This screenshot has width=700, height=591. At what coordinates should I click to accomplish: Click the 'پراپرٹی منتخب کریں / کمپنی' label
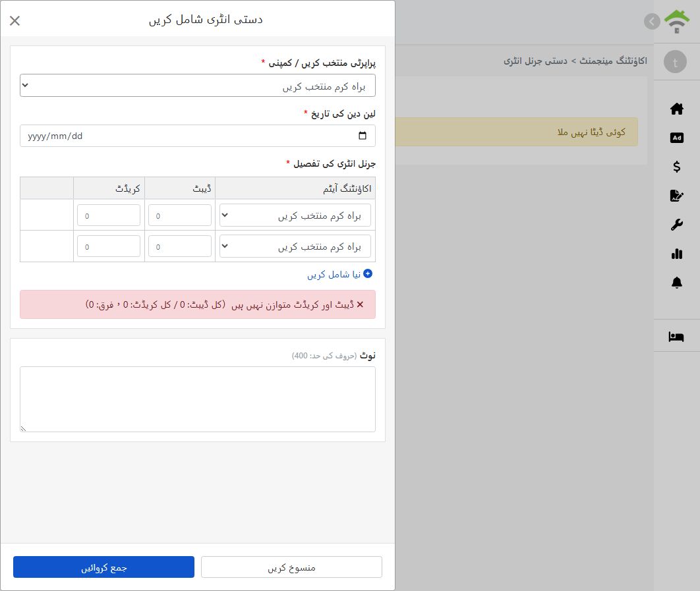tap(322, 63)
